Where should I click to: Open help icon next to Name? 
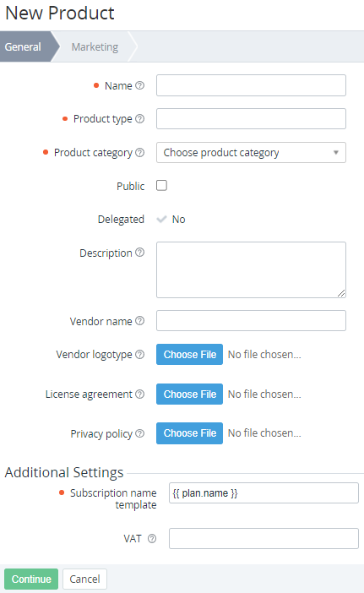[139, 85]
